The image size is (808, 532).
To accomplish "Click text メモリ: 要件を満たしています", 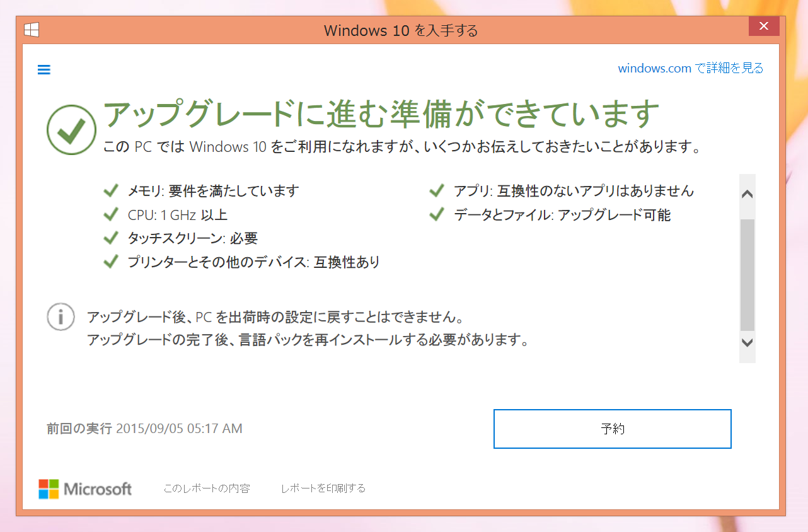I will click(214, 190).
